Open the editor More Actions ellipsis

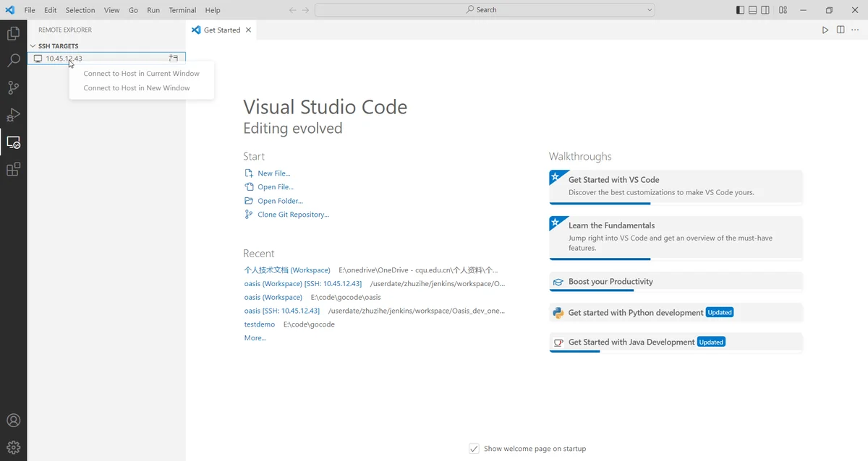point(856,30)
